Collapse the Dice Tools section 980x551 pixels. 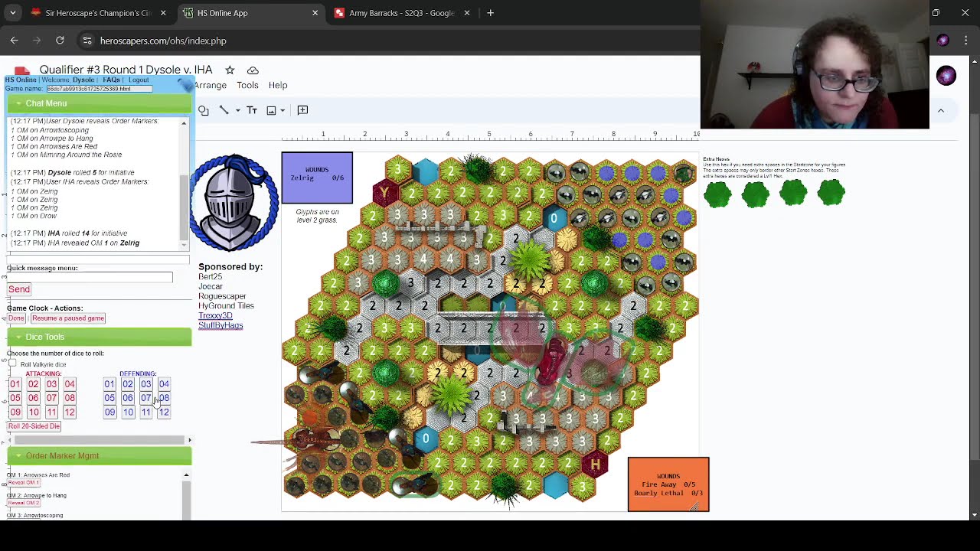[x=100, y=337]
